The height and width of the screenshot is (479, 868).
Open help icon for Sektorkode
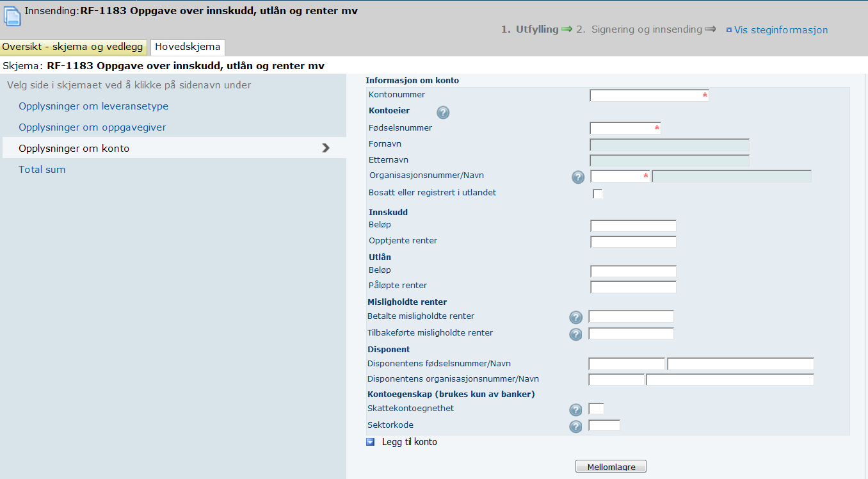575,426
